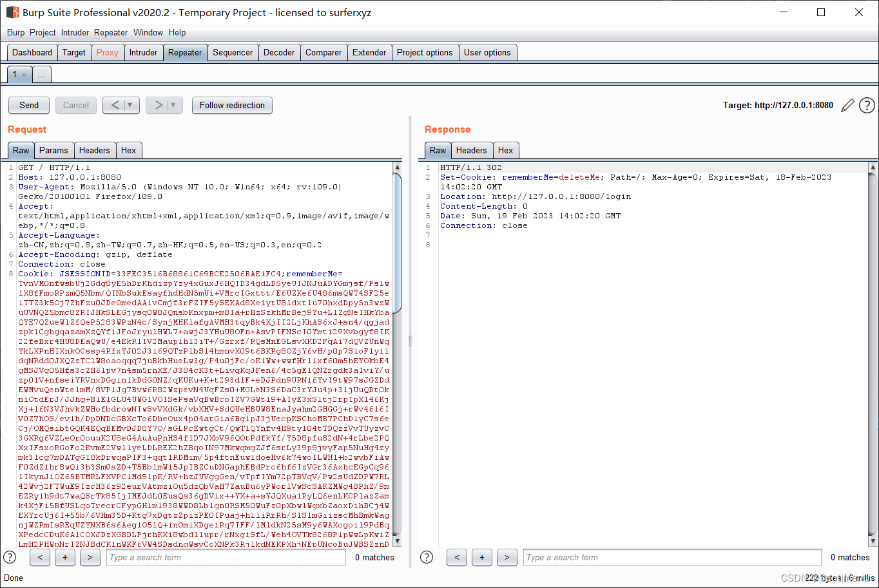Screen dimensions: 879x588
Task: Open the Help menu
Action: [x=177, y=32]
